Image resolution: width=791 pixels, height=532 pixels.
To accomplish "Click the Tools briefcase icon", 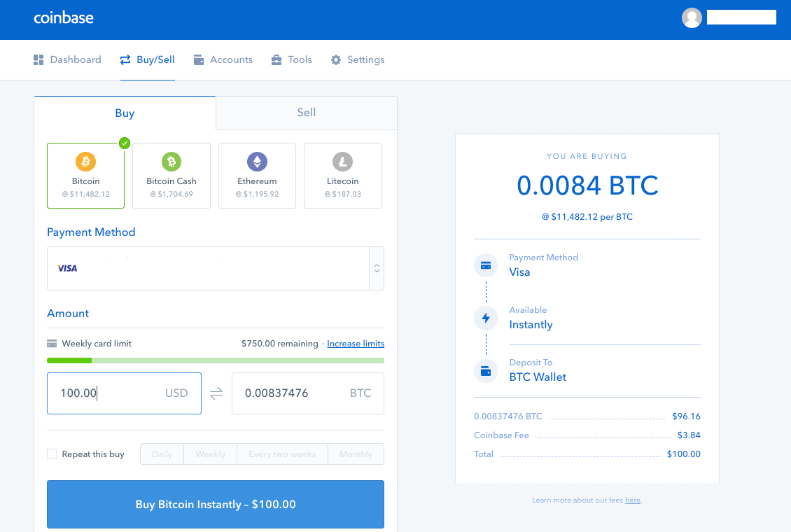I will pos(276,60).
